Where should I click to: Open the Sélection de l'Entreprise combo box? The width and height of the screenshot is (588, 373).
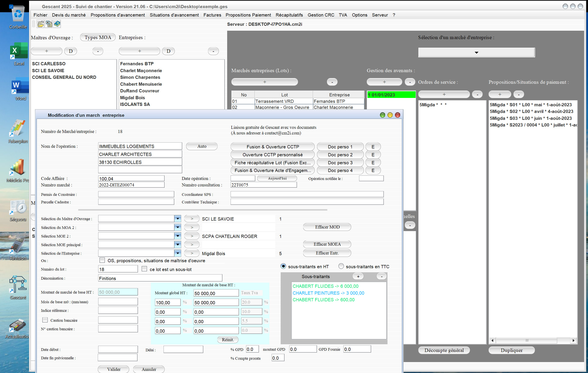click(178, 253)
